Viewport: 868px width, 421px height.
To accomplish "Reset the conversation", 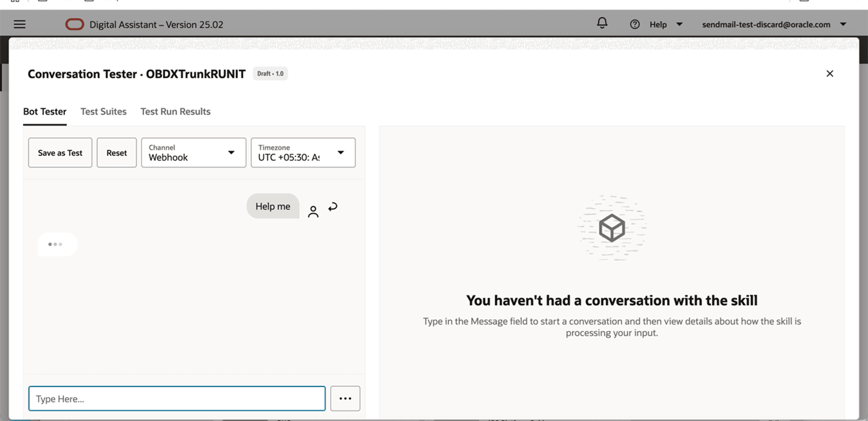I will pos(117,153).
